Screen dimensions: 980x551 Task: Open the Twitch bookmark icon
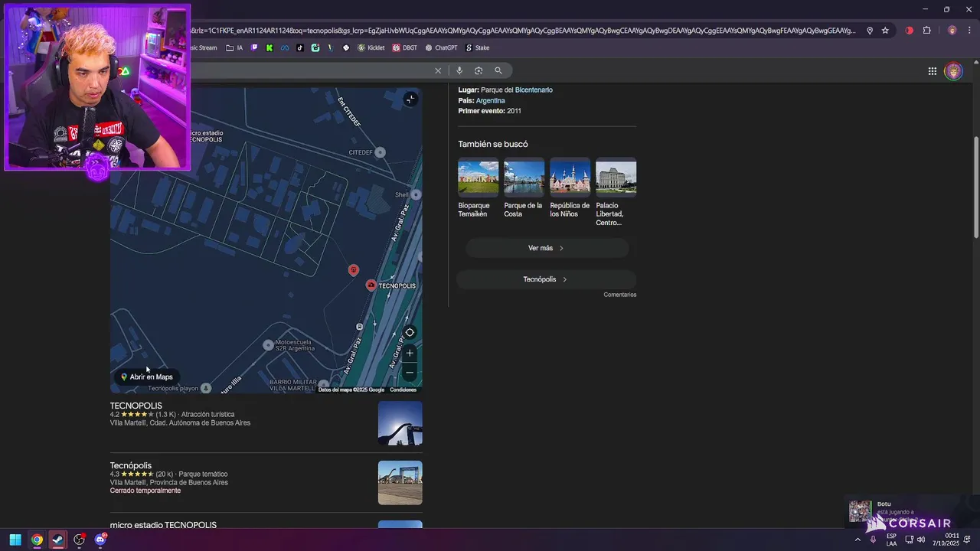[255, 47]
